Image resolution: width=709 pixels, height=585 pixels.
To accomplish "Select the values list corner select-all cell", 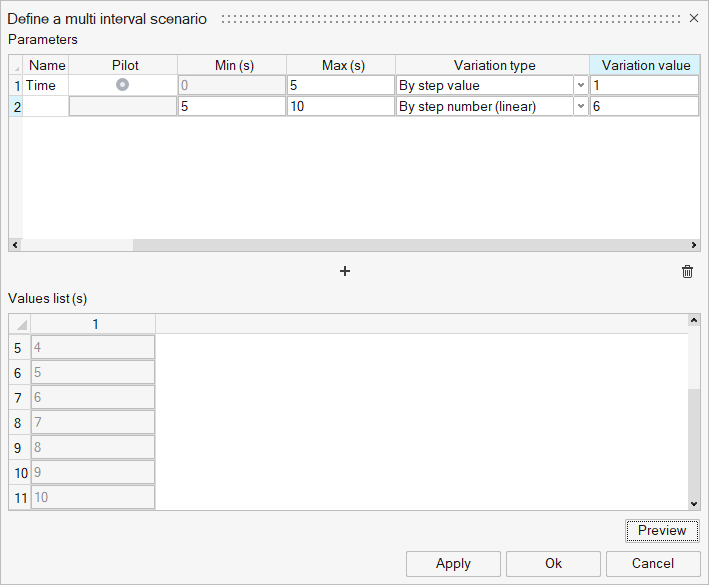I will 20,324.
